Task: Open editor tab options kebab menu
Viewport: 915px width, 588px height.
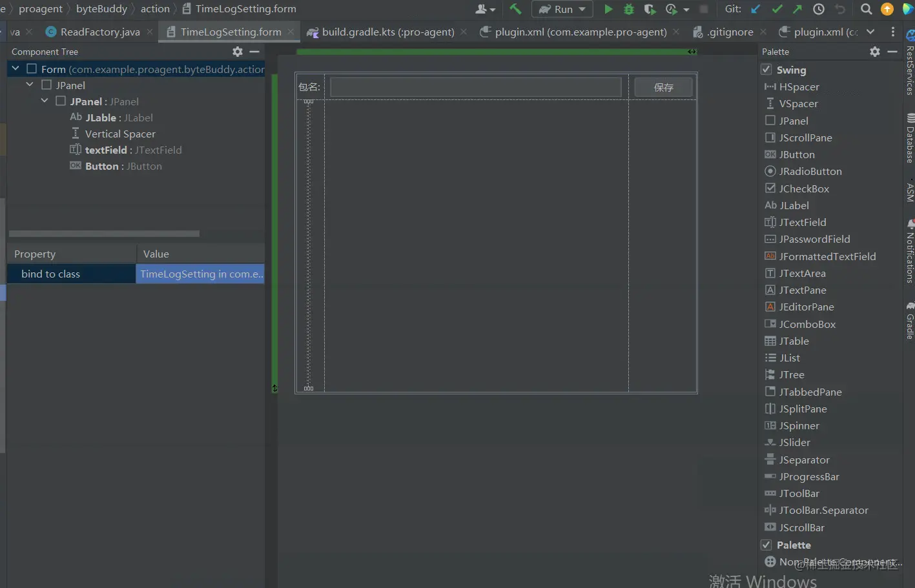Action: click(893, 32)
